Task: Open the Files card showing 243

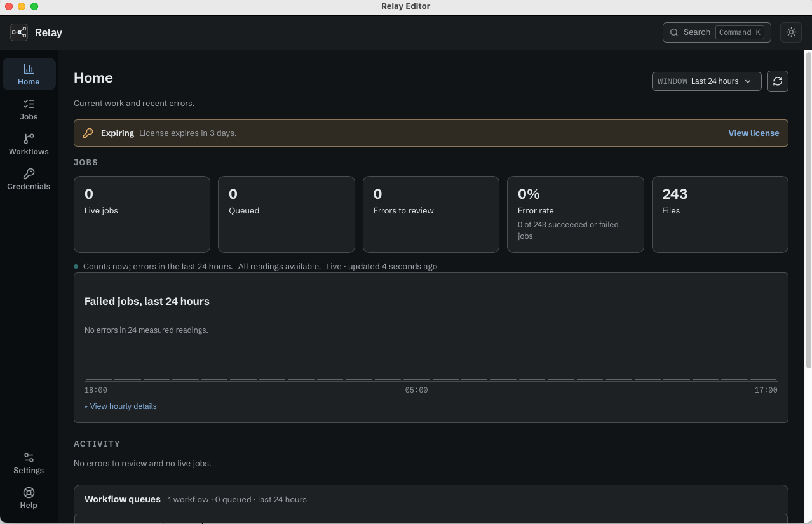Action: click(720, 215)
